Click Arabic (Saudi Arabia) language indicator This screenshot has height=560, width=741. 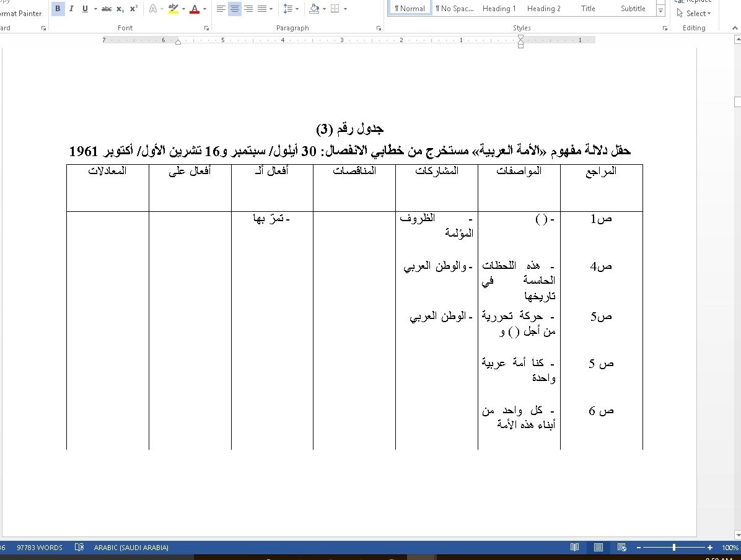click(131, 548)
